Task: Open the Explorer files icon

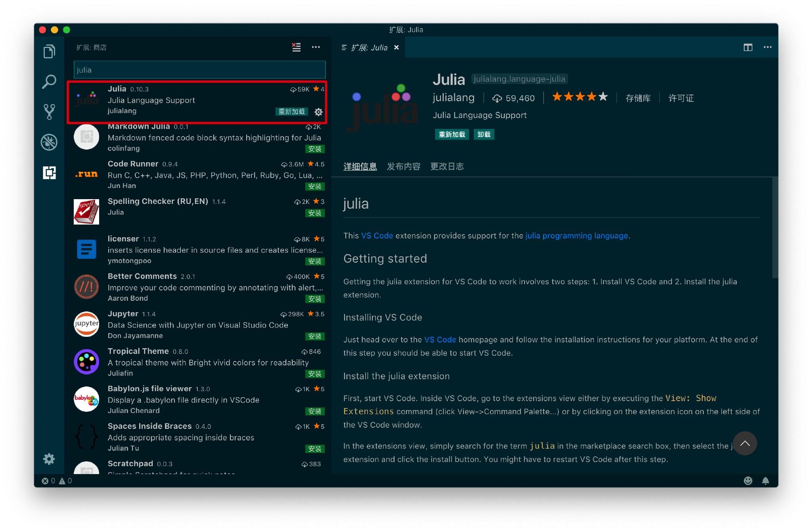Action: coord(49,52)
